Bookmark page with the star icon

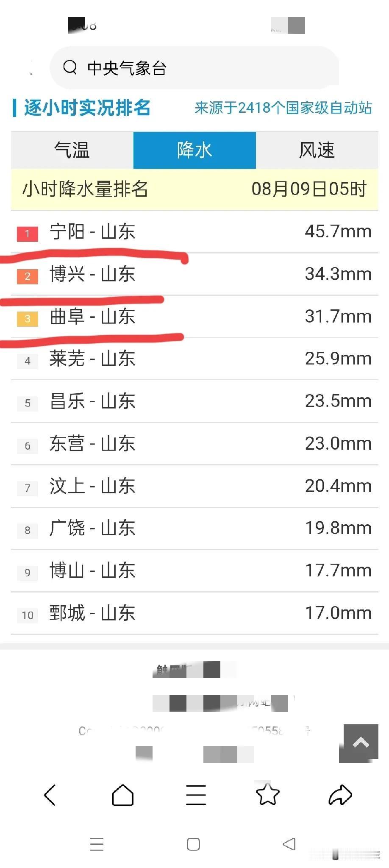268,794
